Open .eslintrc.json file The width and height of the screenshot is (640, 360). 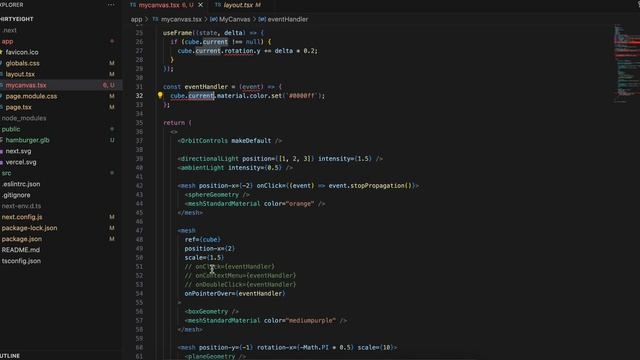(21, 184)
